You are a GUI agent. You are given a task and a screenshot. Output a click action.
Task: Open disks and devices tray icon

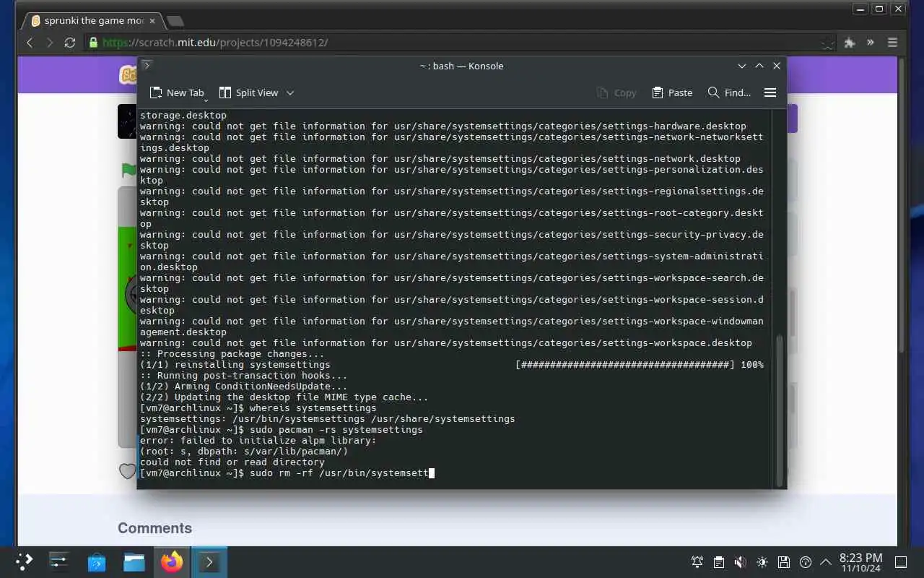(x=784, y=562)
